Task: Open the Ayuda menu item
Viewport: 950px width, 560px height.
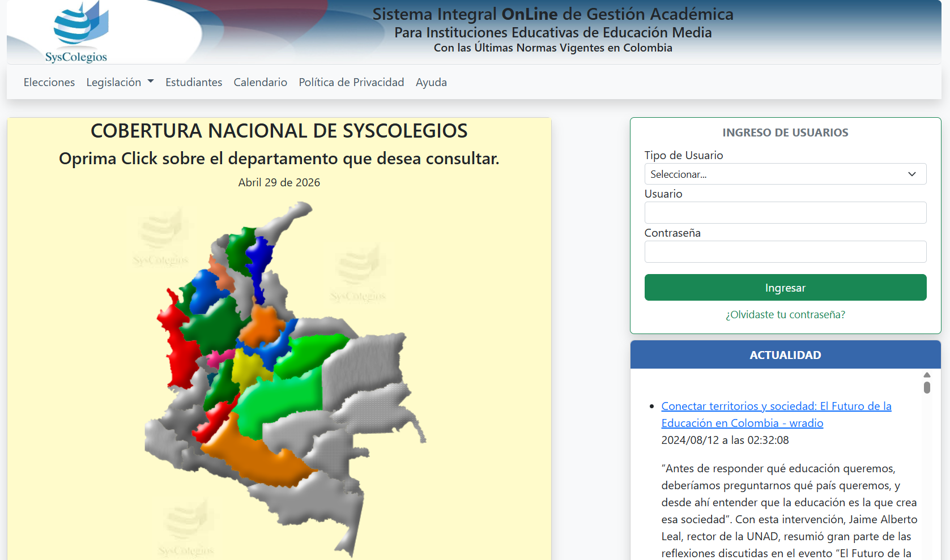Action: click(x=431, y=82)
